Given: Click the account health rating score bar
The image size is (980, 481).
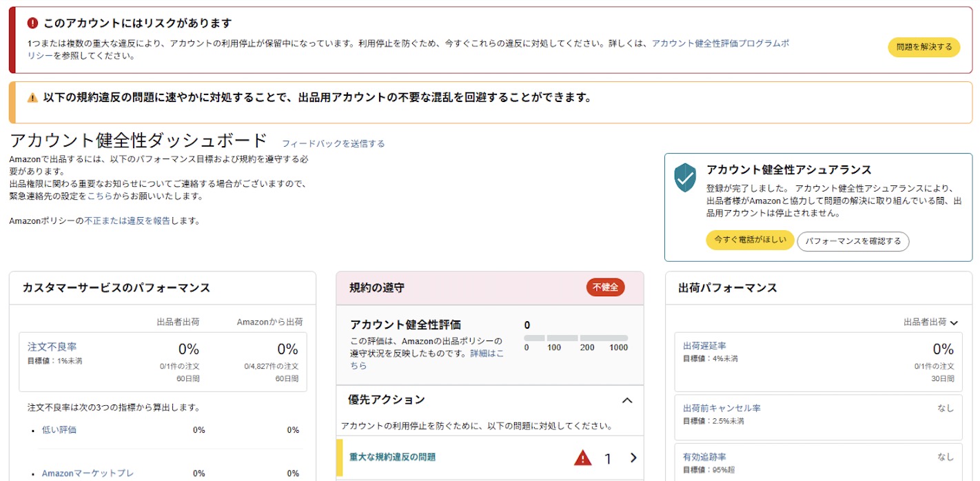Looking at the screenshot, I should click(576, 338).
